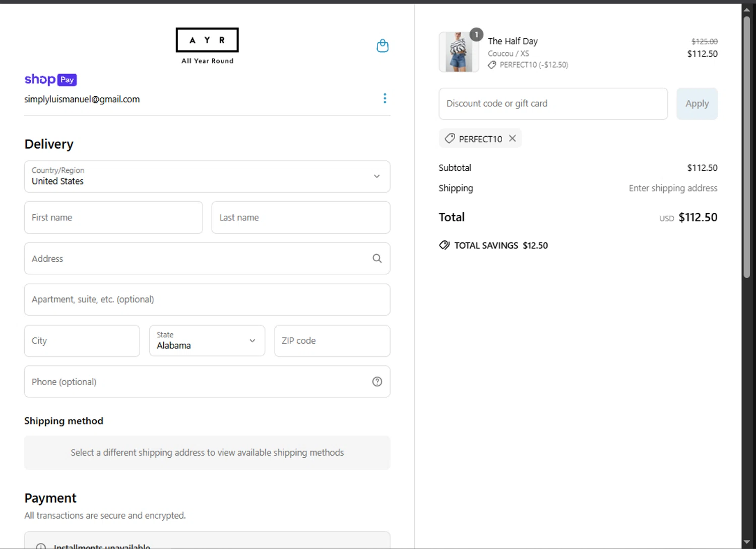Enter the ZIP code field
This screenshot has width=756, height=549.
(332, 341)
